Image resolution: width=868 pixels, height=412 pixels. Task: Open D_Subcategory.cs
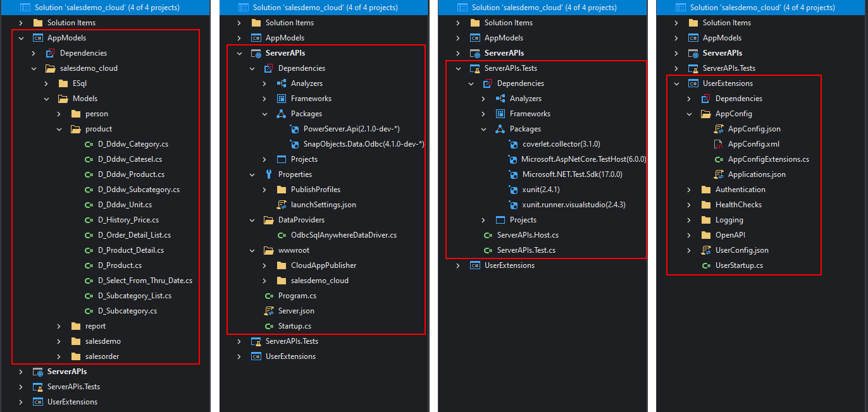pyautogui.click(x=127, y=311)
